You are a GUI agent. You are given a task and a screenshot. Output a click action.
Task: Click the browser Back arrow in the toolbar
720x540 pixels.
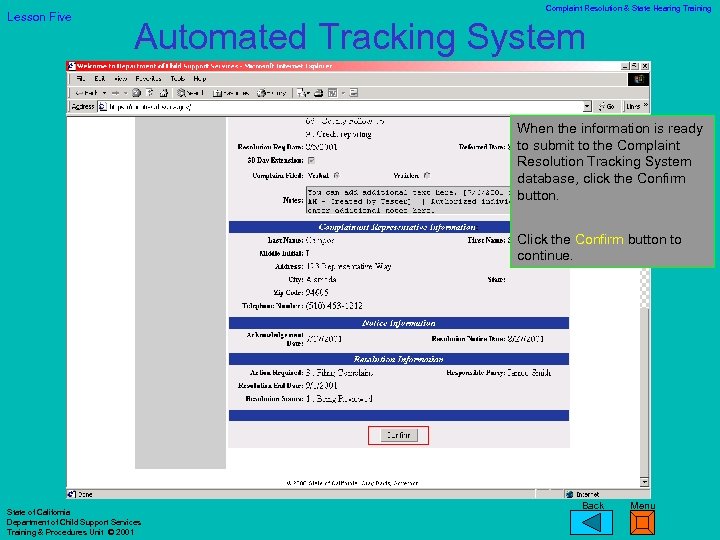point(86,93)
